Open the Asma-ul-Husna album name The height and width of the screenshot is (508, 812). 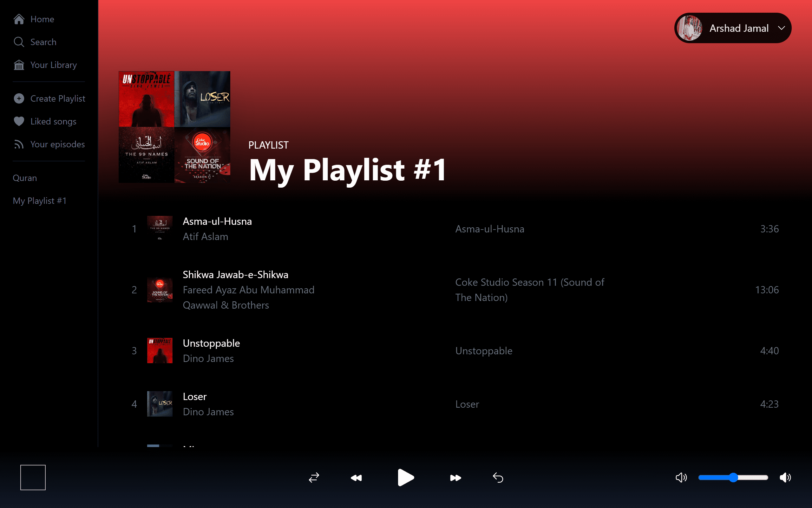[x=489, y=229]
